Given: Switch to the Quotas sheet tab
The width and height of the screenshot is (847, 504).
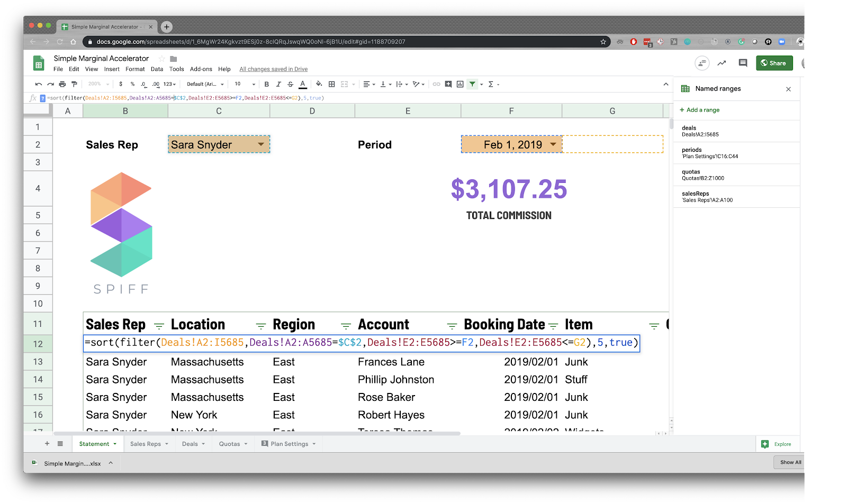Looking at the screenshot, I should (x=233, y=444).
